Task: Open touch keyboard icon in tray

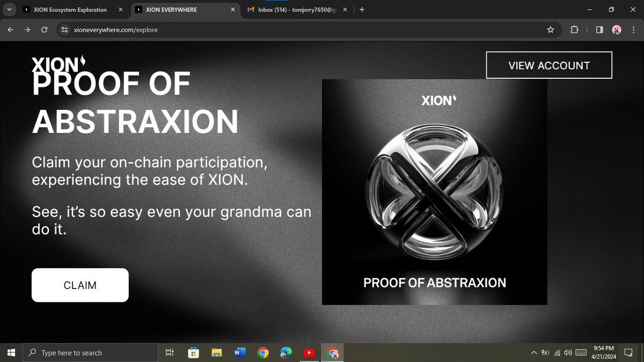Action: [x=581, y=352]
